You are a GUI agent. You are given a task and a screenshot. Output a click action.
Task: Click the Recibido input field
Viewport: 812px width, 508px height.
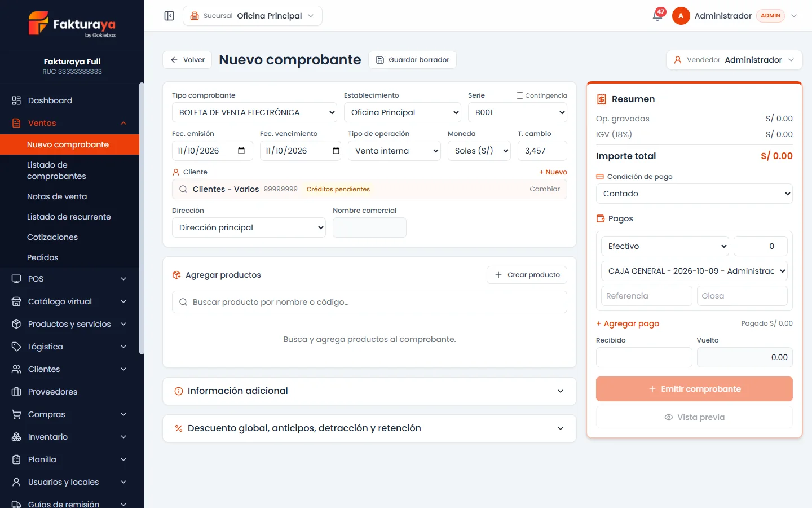point(644,357)
